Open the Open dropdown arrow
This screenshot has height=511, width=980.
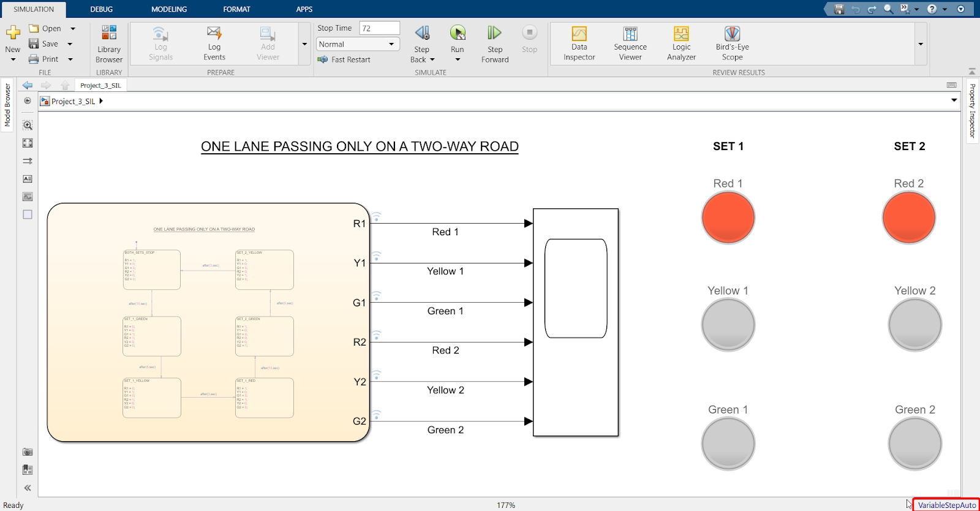tap(73, 28)
